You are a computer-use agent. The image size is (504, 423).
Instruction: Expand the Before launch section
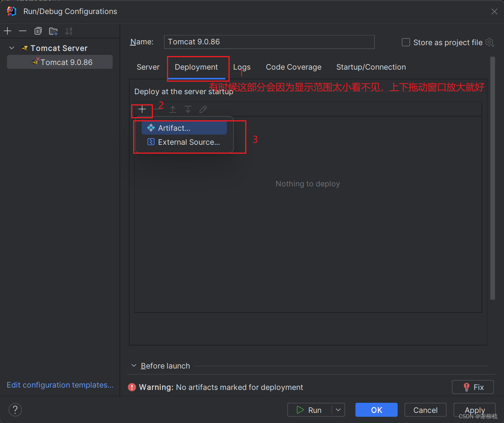(x=134, y=365)
